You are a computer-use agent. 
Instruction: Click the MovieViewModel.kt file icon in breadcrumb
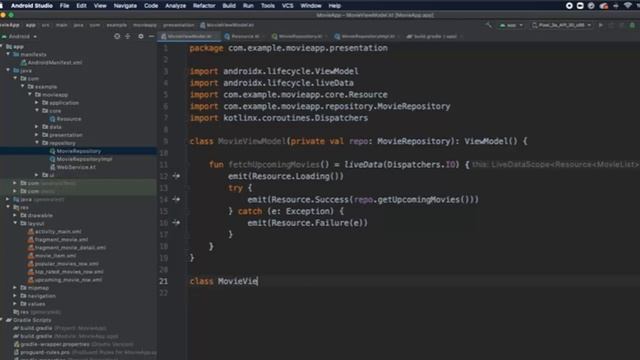pyautogui.click(x=203, y=25)
